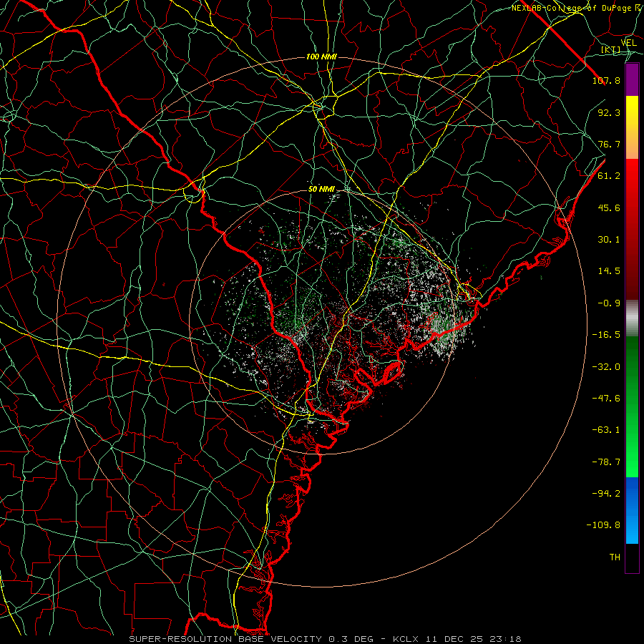Pick the red segment of the color bar
The height and width of the screenshot is (644, 644).
(x=632, y=229)
